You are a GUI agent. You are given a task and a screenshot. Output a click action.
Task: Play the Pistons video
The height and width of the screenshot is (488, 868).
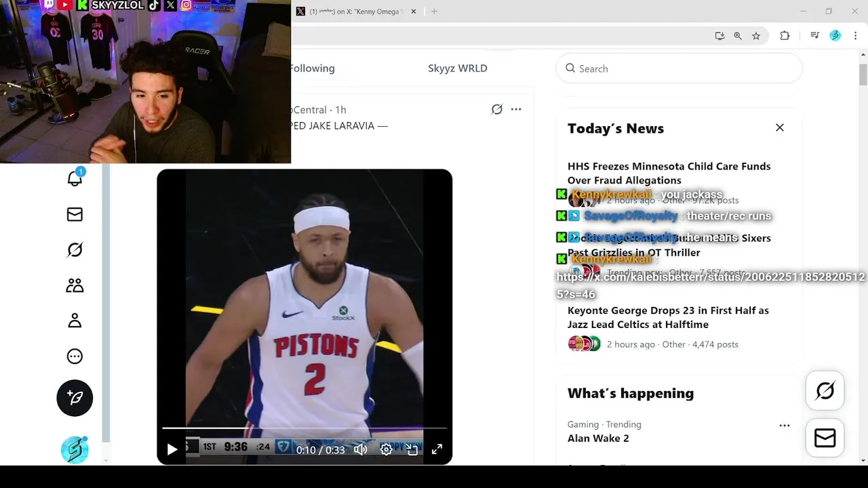point(172,449)
